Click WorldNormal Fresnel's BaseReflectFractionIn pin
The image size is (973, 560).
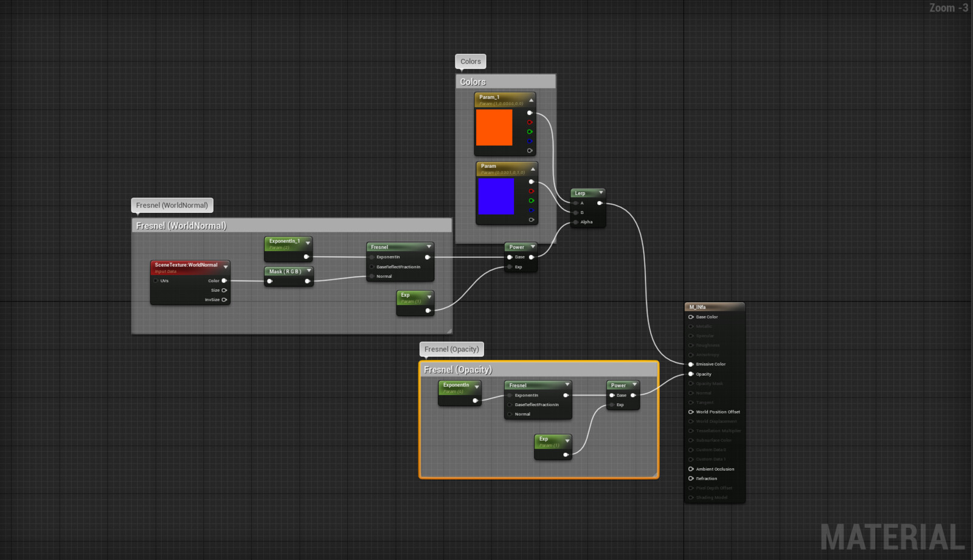(372, 267)
